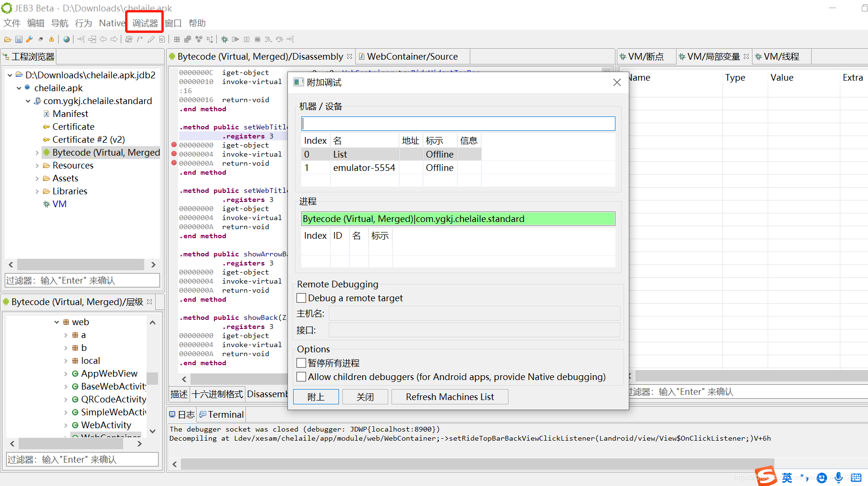868x486 pixels.
Task: Check the Debug a remote target checkbox
Action: pos(301,298)
